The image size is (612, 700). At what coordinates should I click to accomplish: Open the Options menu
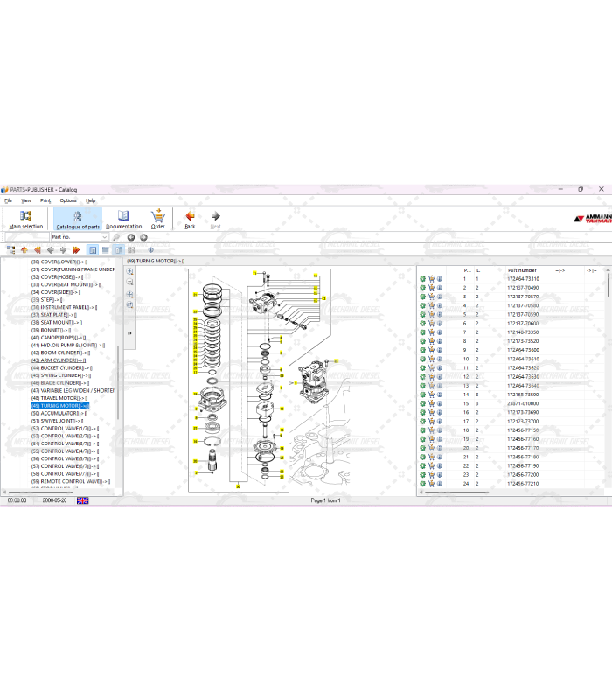(68, 200)
